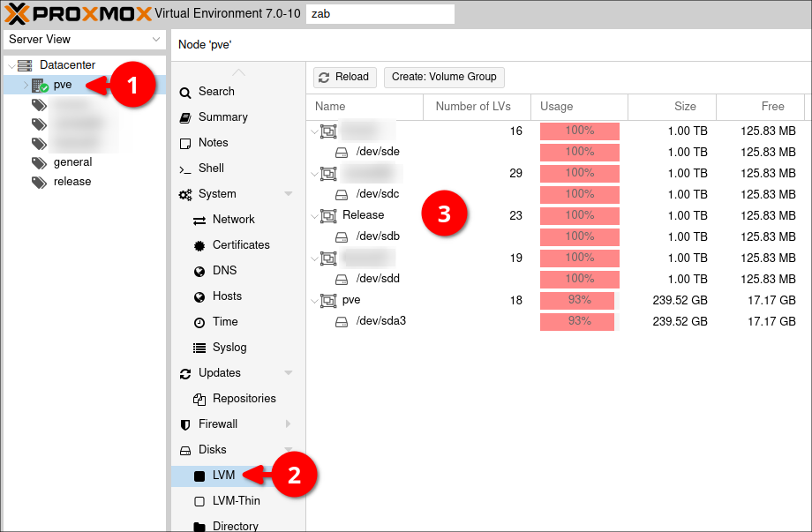The height and width of the screenshot is (532, 812).
Task: Select the LVM-Thin menu item
Action: (238, 501)
